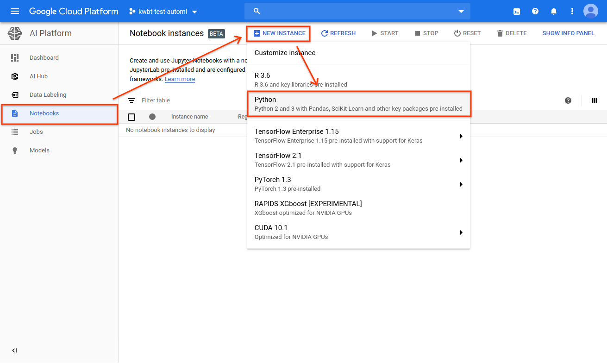Click the Data Labeling tag icon
Image resolution: width=607 pixels, height=364 pixels.
(x=15, y=95)
